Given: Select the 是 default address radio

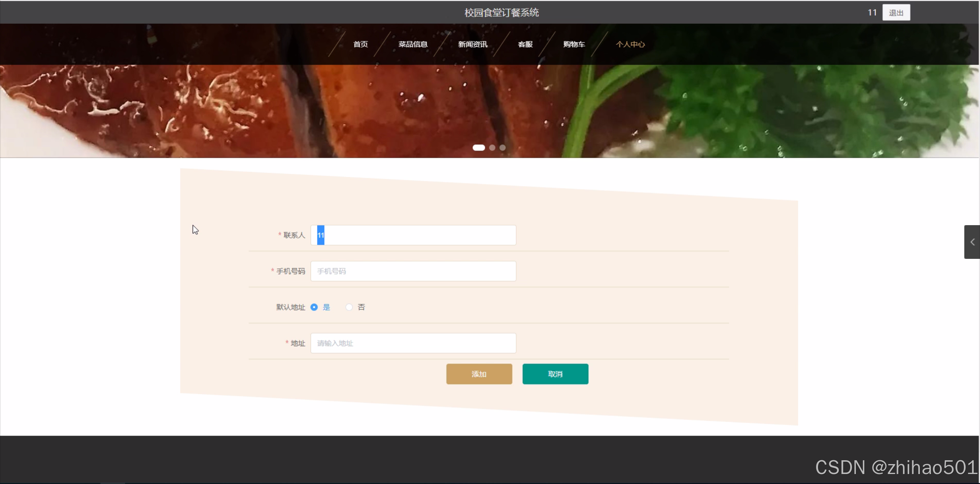Looking at the screenshot, I should point(314,307).
